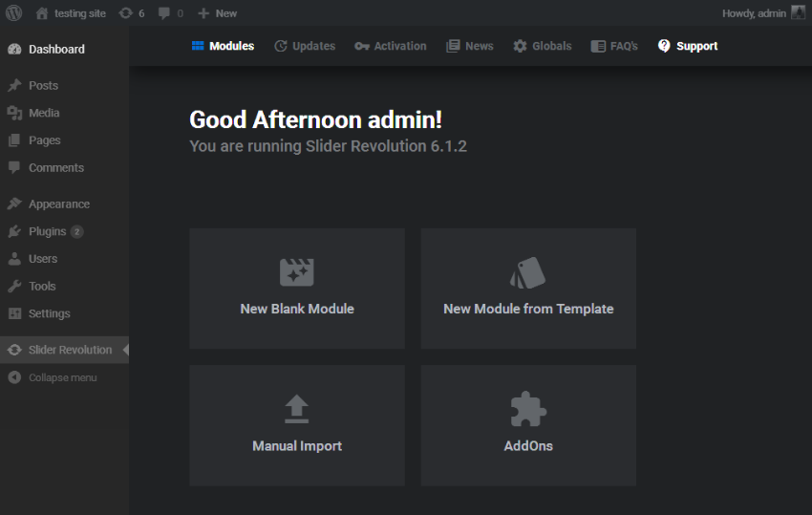Click the Users person icon
Screen dimensions: 812x515
tap(14, 259)
